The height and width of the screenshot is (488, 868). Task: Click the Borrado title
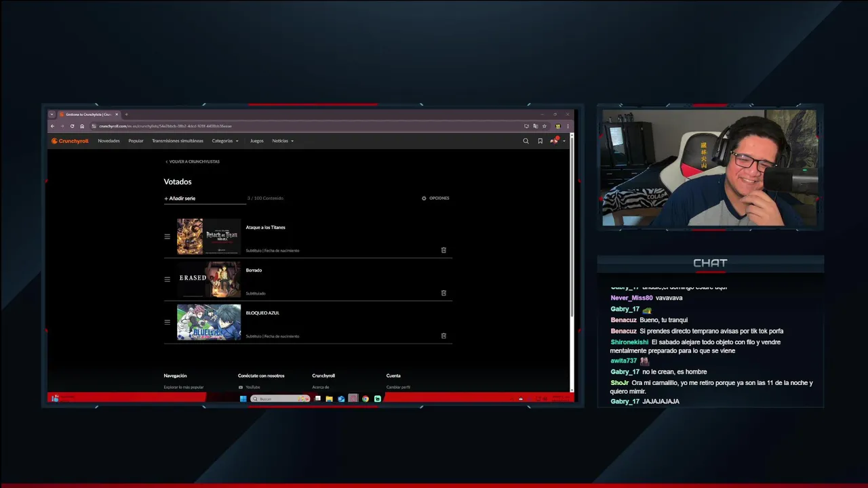254,270
